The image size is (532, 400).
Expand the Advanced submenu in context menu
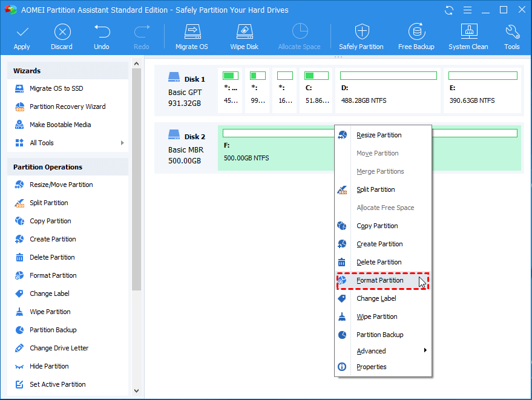pyautogui.click(x=425, y=351)
